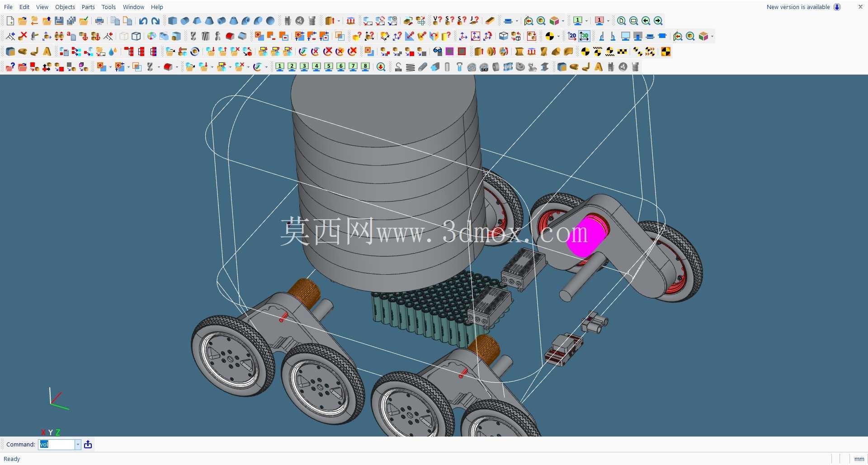Viewport: 868px width, 465px height.
Task: Click the 'mm' units indicator
Action: 859,459
